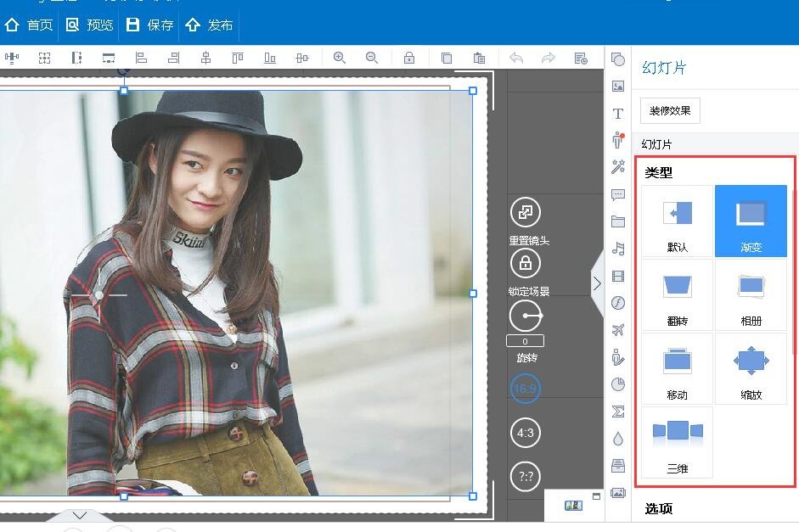
Task: Click the magic wand effects icon
Action: pos(617,166)
